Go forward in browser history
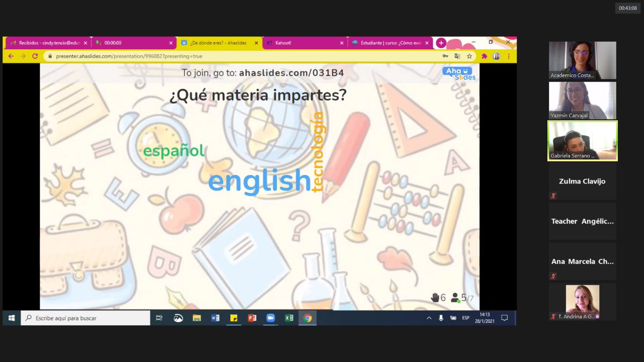Viewport: 644px width, 362px height. 23,56
